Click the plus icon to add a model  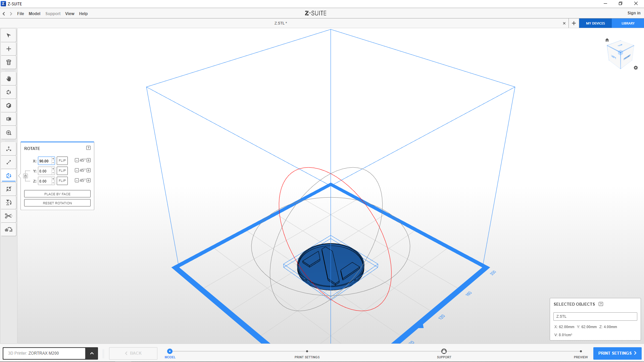tap(9, 49)
